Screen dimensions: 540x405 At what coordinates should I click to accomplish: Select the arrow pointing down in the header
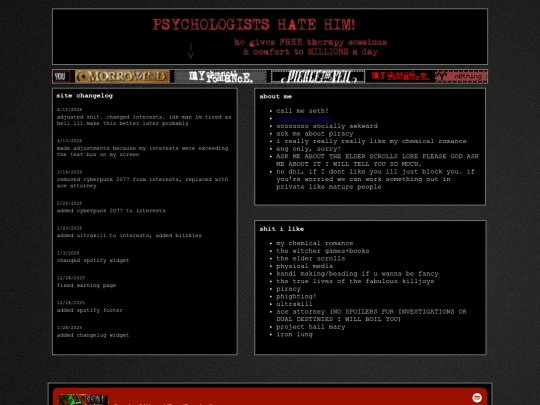click(x=191, y=51)
